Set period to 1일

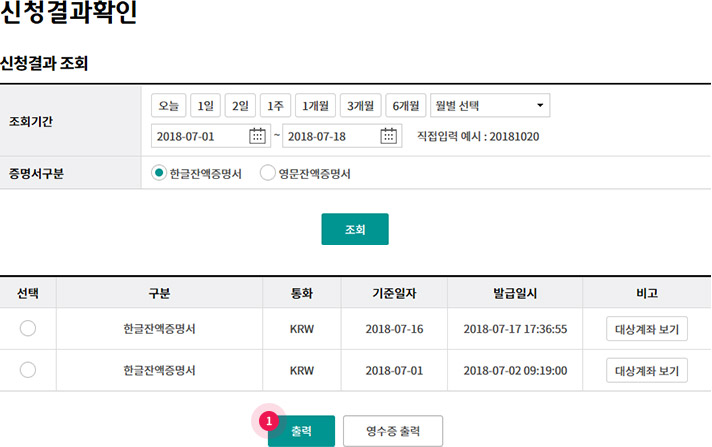pyautogui.click(x=205, y=105)
